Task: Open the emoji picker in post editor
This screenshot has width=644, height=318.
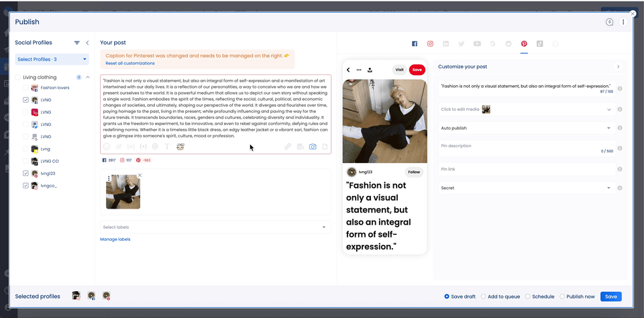Action: click(x=107, y=146)
